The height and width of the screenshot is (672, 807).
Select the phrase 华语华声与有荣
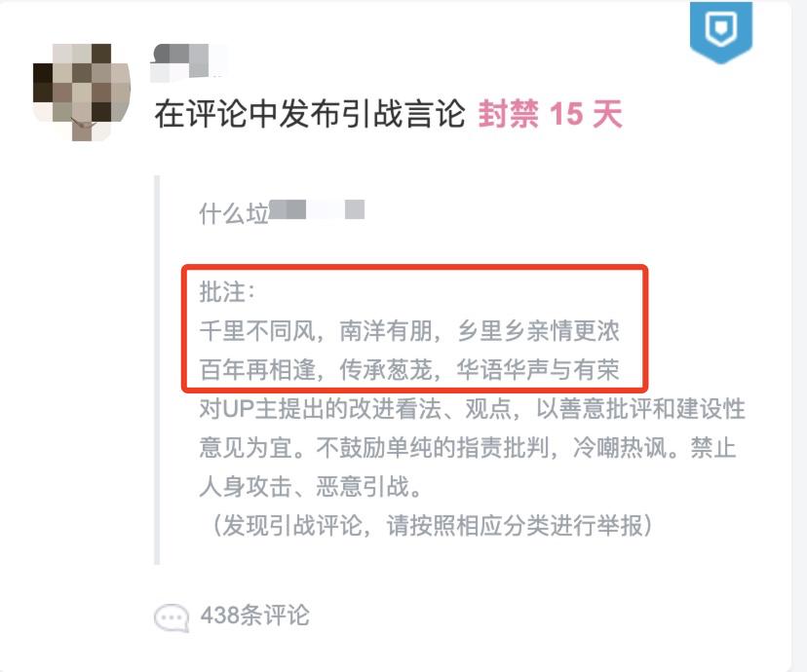click(x=538, y=370)
